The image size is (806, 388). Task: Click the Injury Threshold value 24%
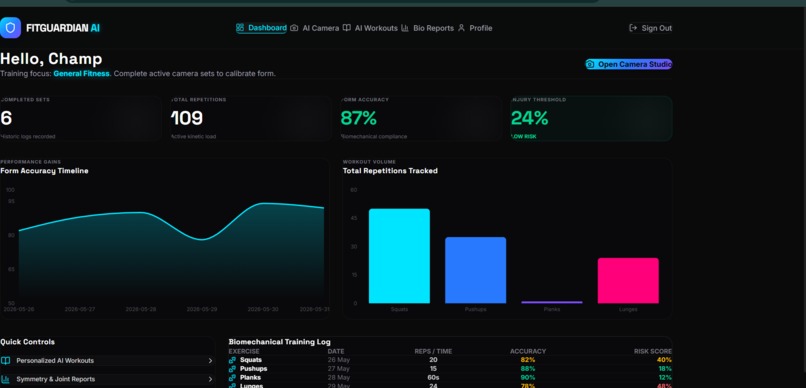point(529,118)
